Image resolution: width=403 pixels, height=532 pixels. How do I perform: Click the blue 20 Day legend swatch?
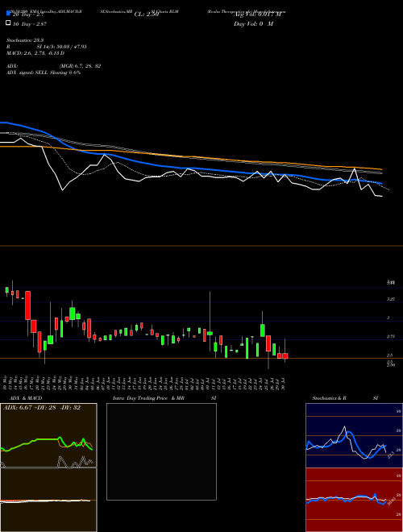click(8, 14)
